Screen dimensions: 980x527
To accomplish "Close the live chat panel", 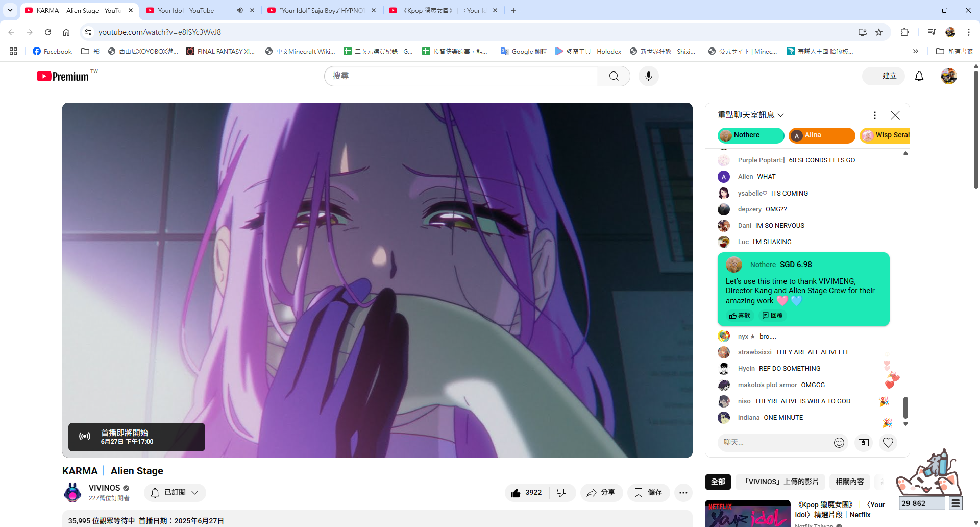I will point(895,115).
